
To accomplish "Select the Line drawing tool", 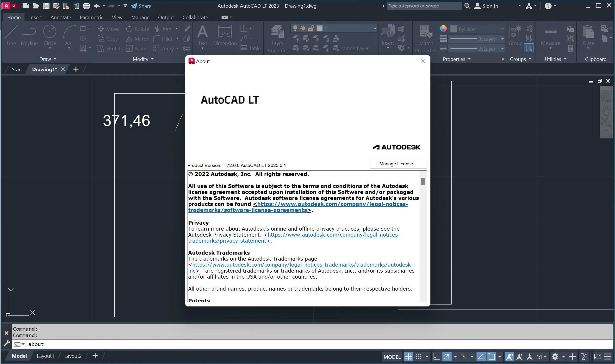I will coord(11,35).
